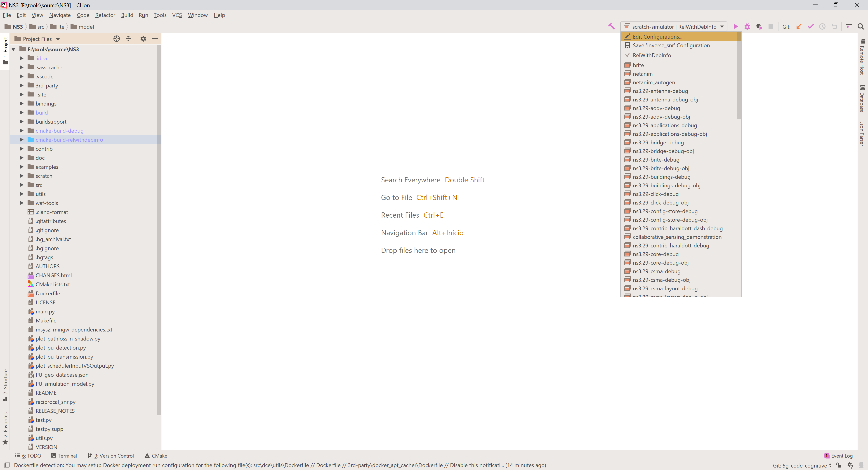Open the Project Files view dropdown

[x=58, y=39]
